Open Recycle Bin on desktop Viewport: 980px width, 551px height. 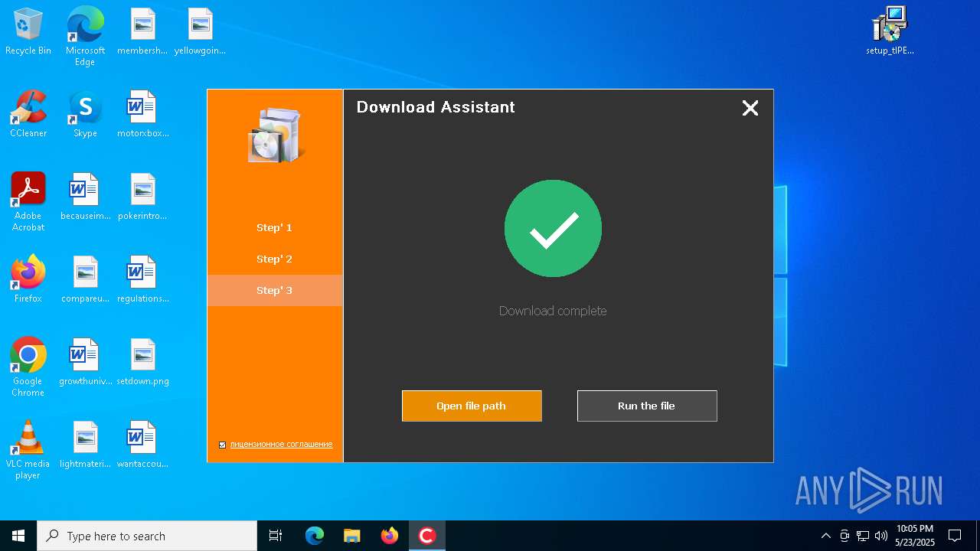point(28,32)
